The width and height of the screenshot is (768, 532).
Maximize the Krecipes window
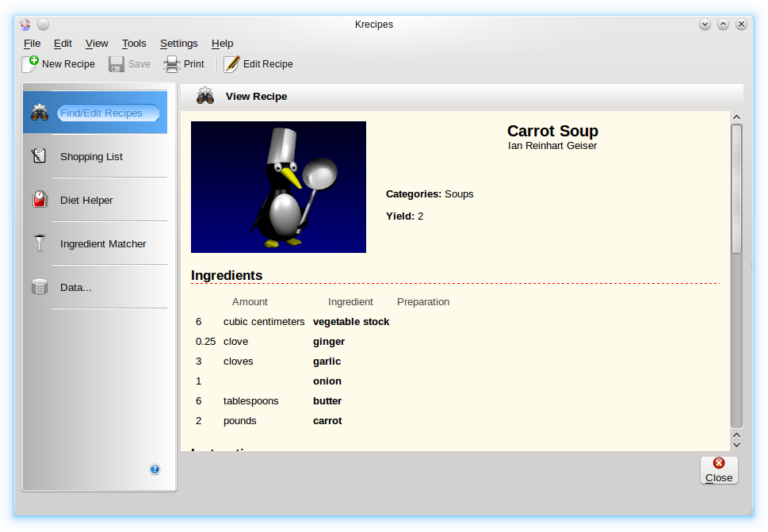pyautogui.click(x=723, y=24)
